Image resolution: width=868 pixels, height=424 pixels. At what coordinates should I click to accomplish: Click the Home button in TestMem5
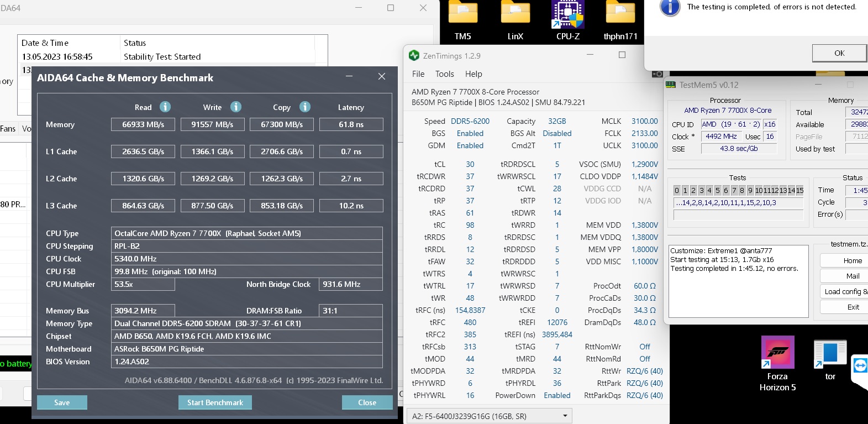click(844, 260)
